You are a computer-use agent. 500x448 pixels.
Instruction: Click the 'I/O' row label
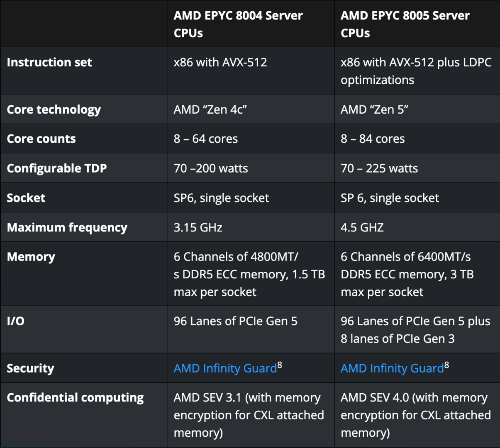click(16, 321)
